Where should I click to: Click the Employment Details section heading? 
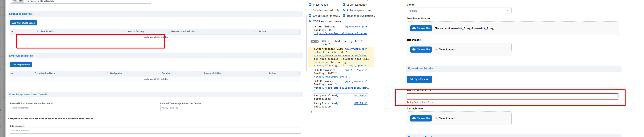[x=21, y=56]
